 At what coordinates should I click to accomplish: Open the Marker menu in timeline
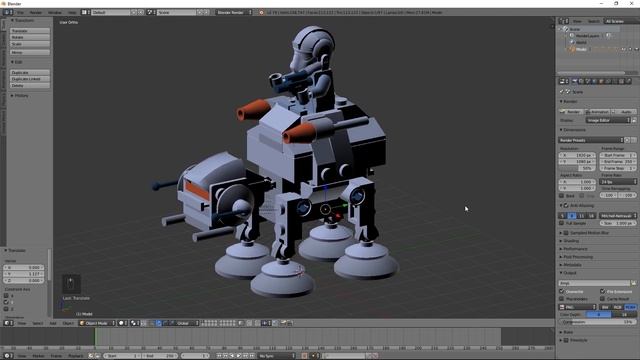(x=38, y=356)
